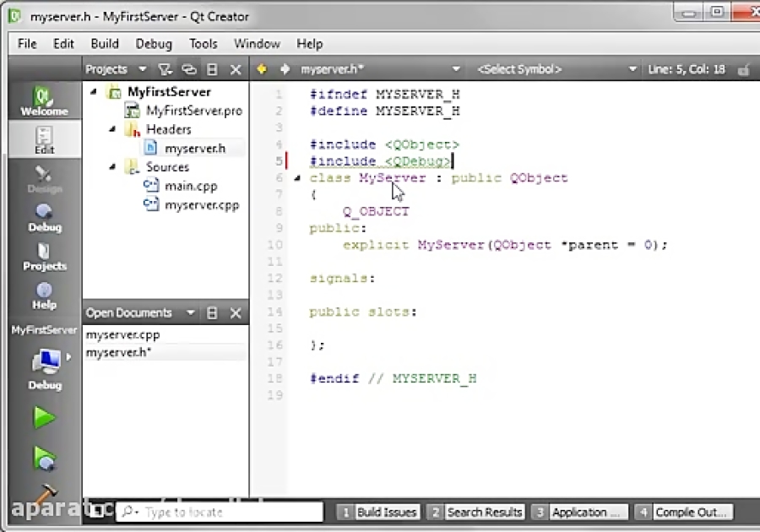The width and height of the screenshot is (760, 532).
Task: Split the Open Documents pane
Action: pos(212,313)
